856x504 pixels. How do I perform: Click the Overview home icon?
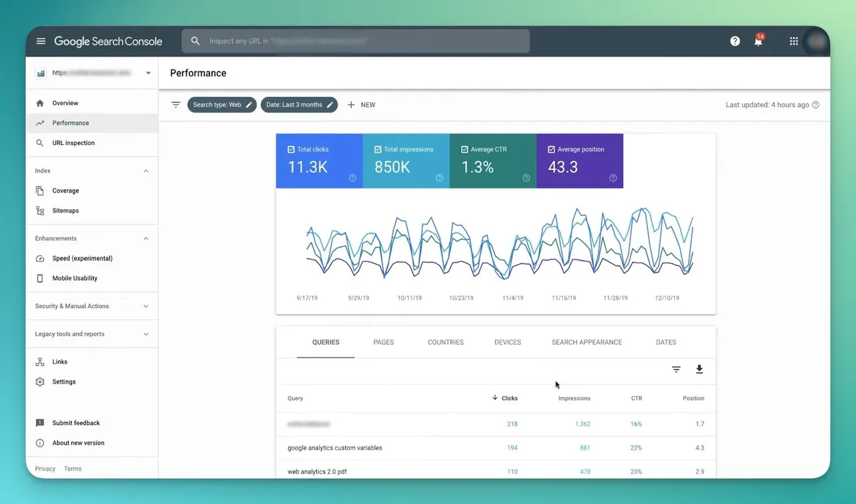point(40,103)
